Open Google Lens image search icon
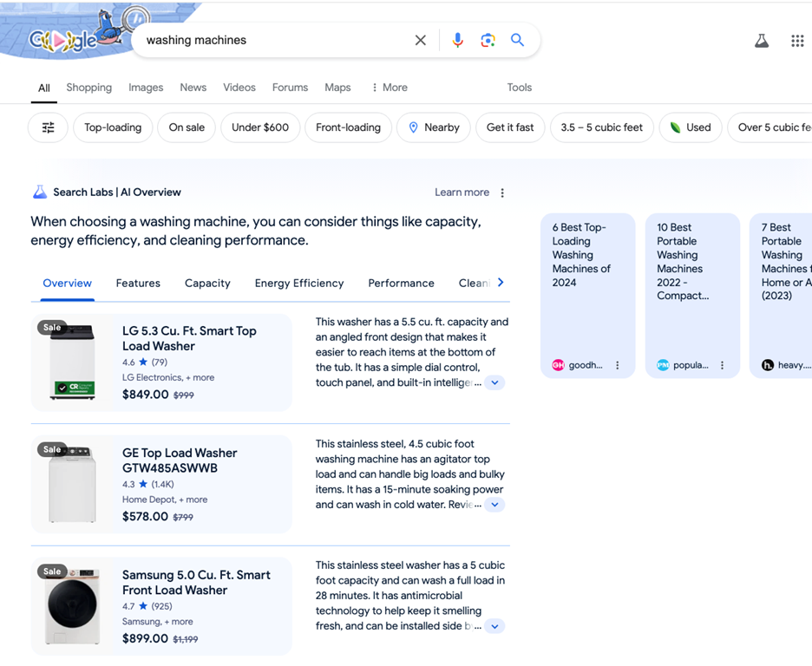The image size is (812, 666). click(x=488, y=40)
